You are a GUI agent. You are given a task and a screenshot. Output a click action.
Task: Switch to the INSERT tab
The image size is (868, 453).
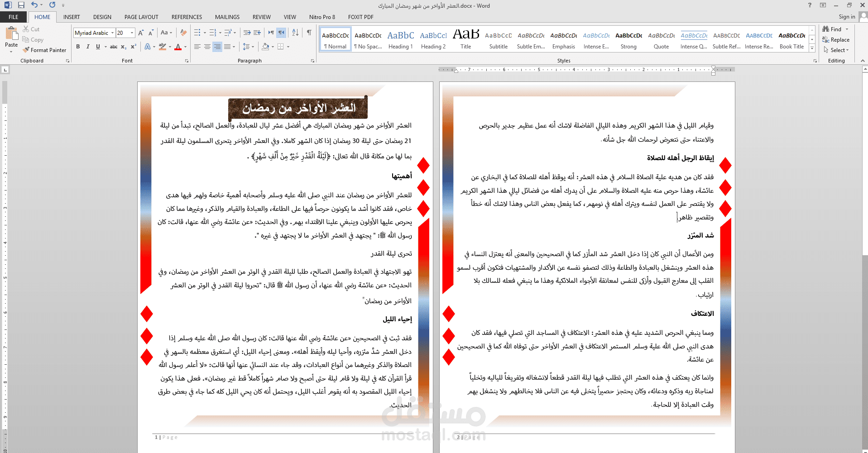point(72,17)
